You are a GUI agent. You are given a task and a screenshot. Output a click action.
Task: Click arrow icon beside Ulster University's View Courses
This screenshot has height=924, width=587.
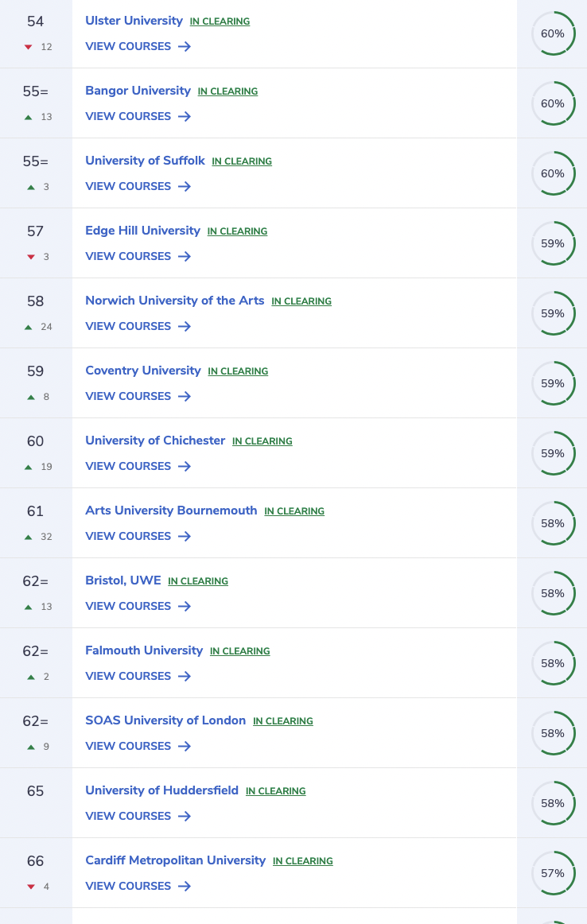pos(185,47)
